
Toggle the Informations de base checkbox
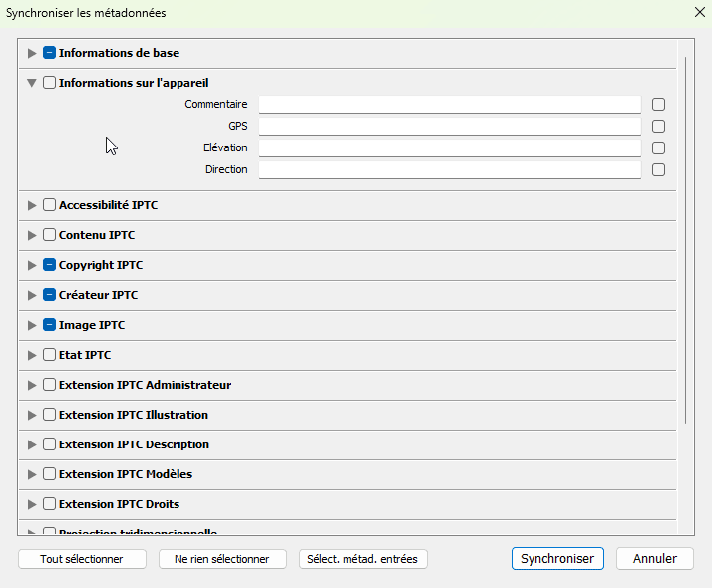(49, 53)
